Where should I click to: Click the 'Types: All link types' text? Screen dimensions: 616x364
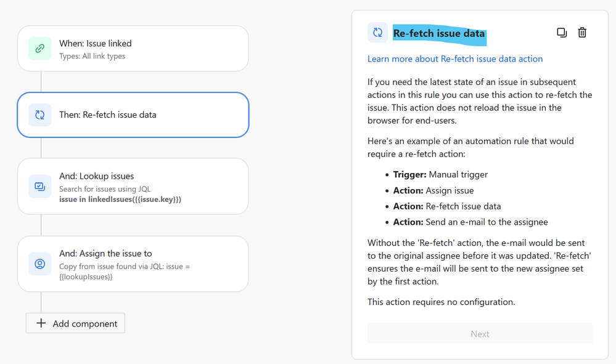click(92, 56)
